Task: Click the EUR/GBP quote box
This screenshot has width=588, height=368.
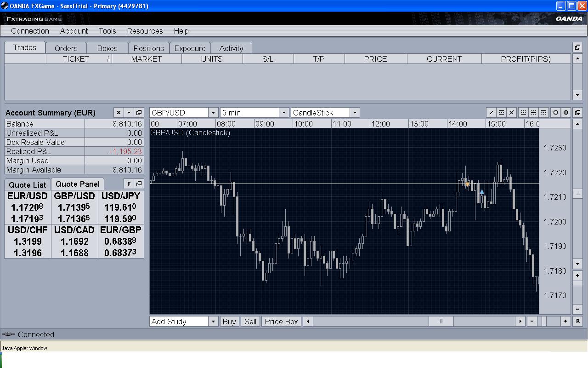Action: tap(121, 241)
